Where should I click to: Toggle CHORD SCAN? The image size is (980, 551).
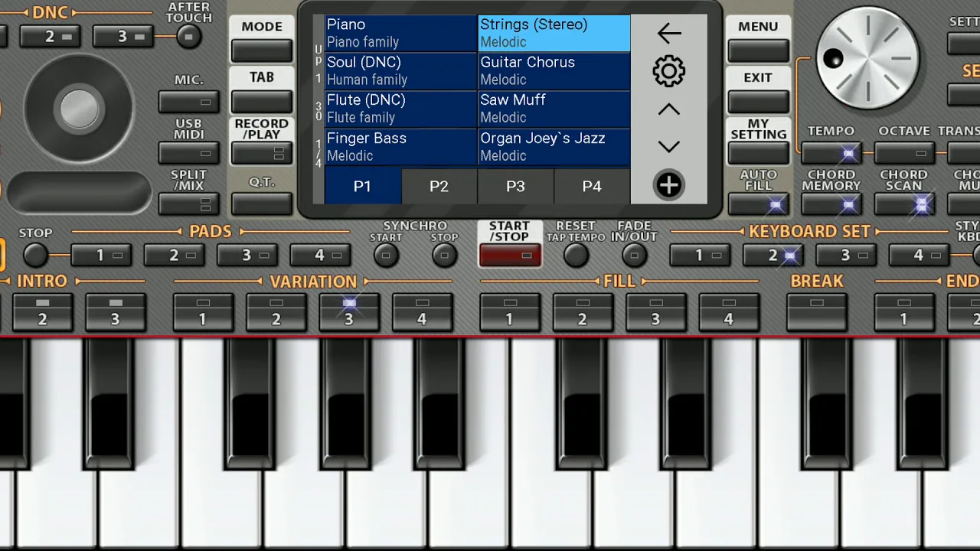[x=904, y=204]
